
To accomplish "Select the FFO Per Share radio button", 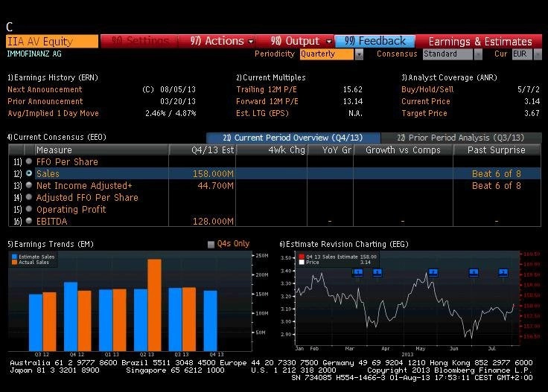I will click(x=29, y=161).
